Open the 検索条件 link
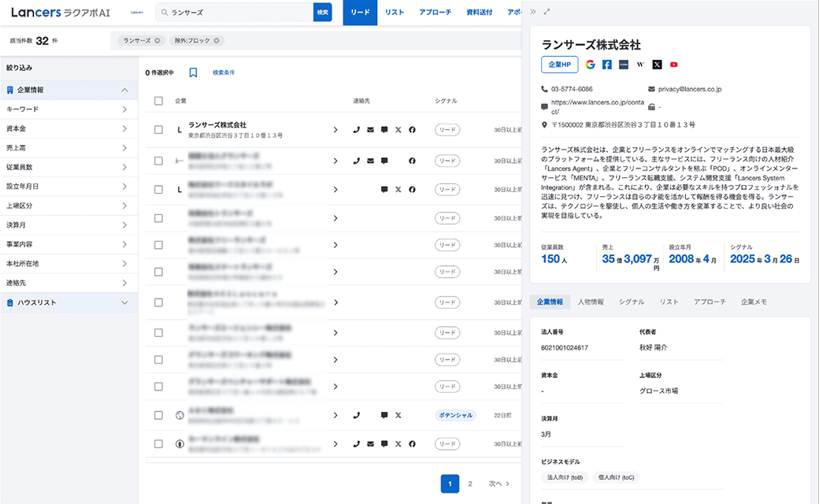The image size is (819, 504). coord(224,72)
